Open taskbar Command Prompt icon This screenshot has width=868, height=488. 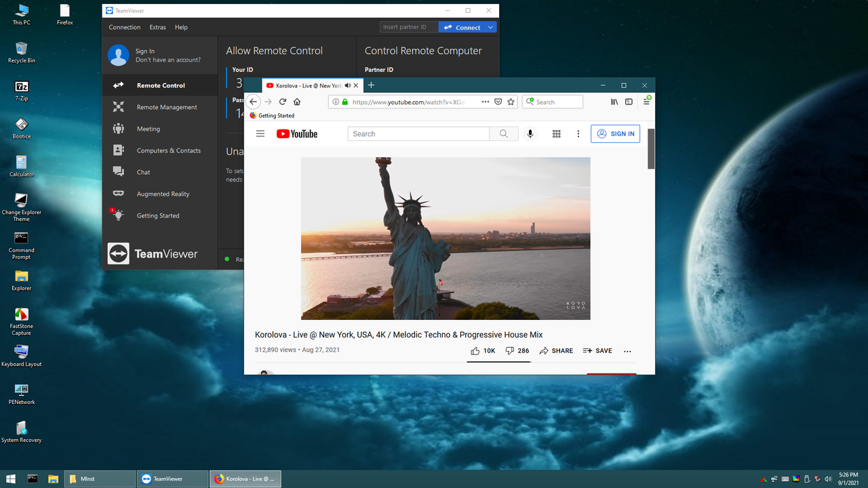tap(32, 479)
